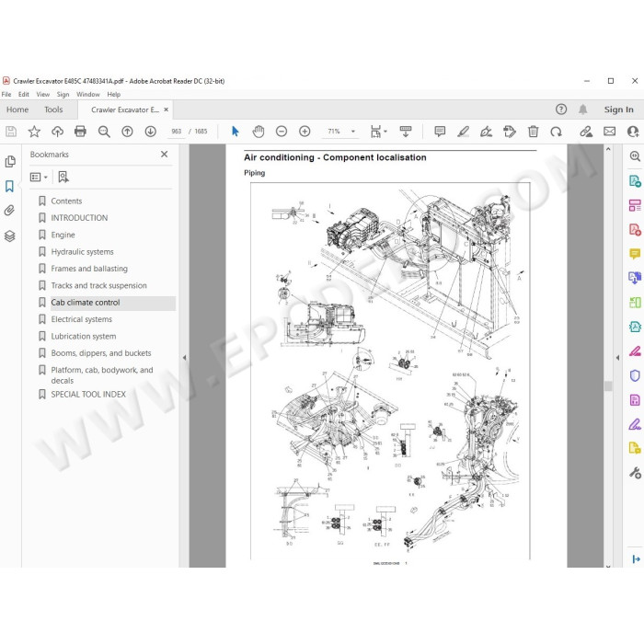Screen dimensions: 644x644
Task: Click the Delete trash icon
Action: point(533,132)
